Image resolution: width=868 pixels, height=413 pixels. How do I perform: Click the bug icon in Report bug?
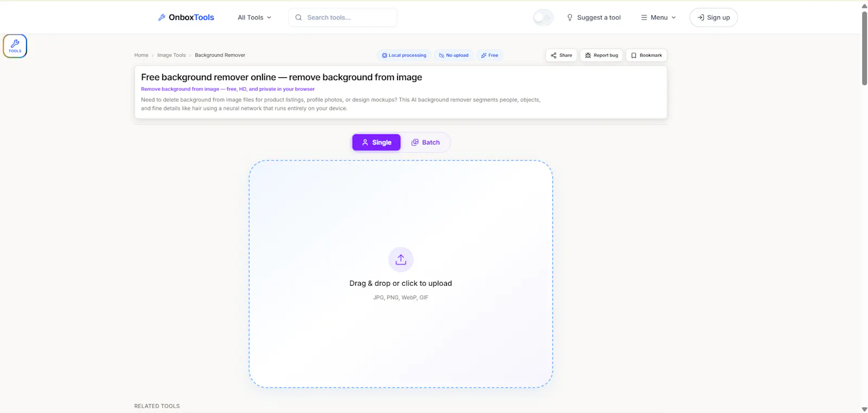[588, 55]
